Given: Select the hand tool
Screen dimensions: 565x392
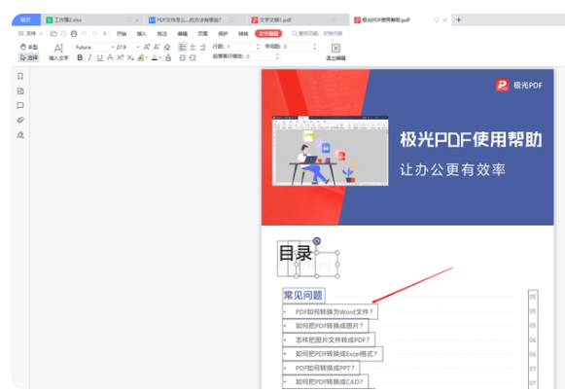Looking at the screenshot, I should [x=29, y=47].
